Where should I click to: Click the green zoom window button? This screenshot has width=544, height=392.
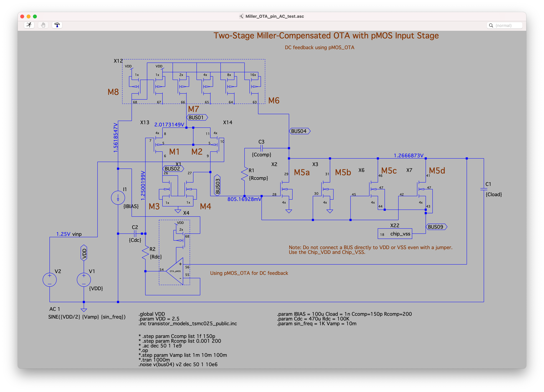point(35,16)
